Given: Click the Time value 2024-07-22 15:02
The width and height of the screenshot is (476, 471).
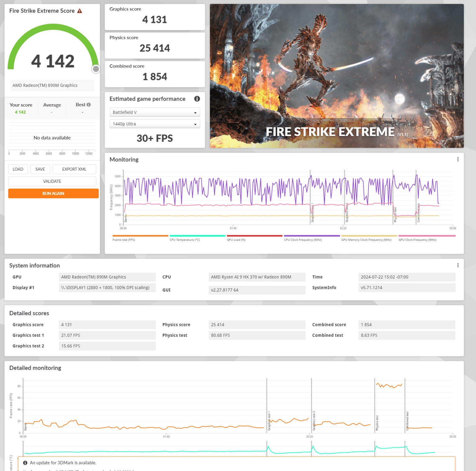Looking at the screenshot, I should click(407, 277).
